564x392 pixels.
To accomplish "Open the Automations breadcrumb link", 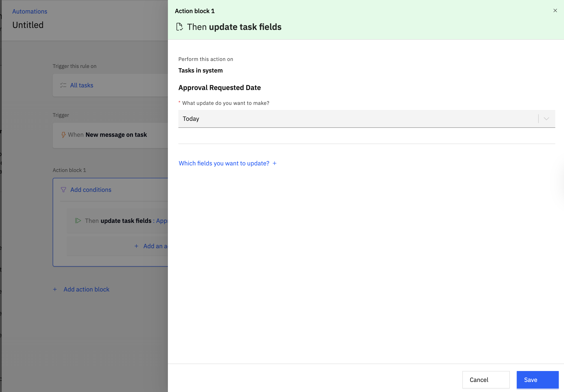I will click(x=30, y=12).
